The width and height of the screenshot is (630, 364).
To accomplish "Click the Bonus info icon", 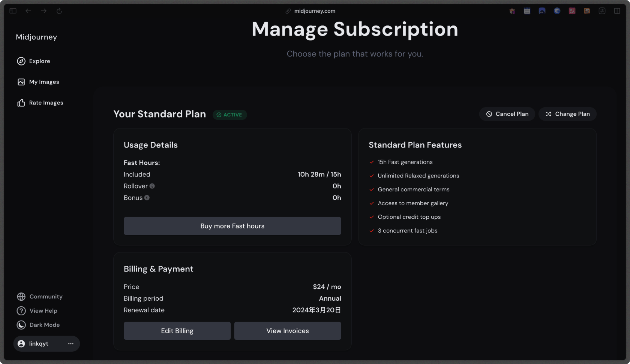I will 147,198.
